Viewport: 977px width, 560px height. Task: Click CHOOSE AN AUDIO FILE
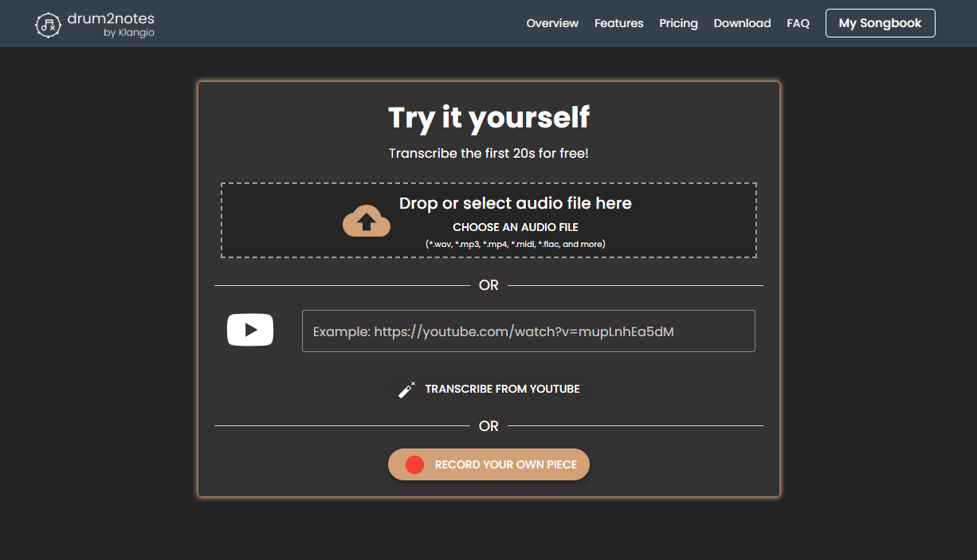515,227
